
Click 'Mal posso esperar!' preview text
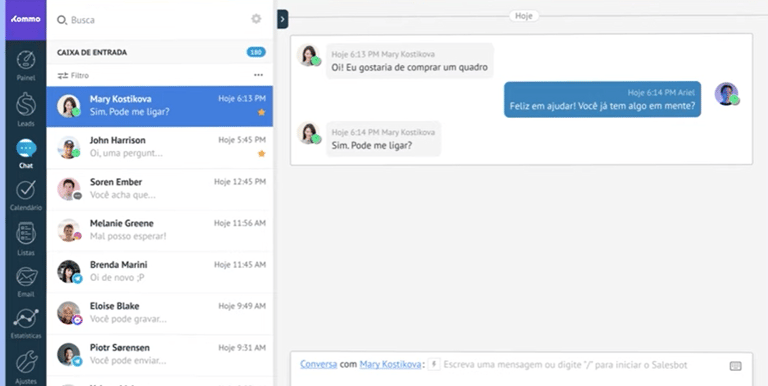coord(128,236)
